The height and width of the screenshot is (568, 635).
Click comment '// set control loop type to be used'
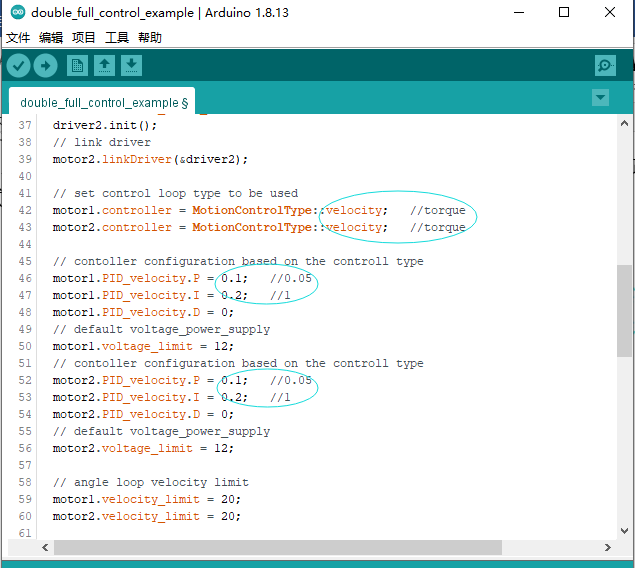tap(175, 193)
